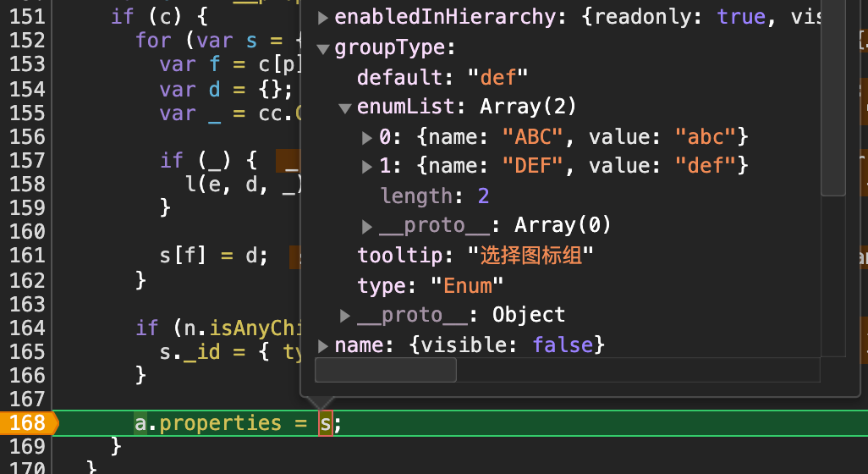868x474 pixels.
Task: Click the tooltip property value
Action: click(x=531, y=256)
